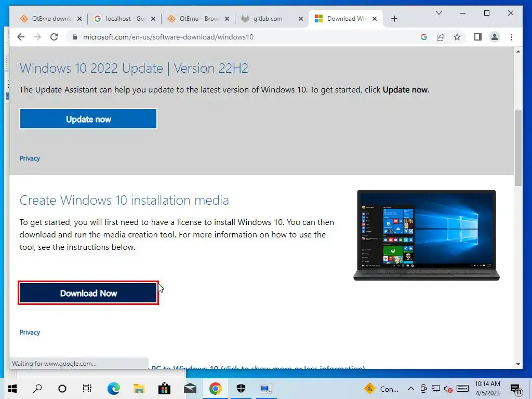Click the Windows 10 laptop image

[427, 235]
